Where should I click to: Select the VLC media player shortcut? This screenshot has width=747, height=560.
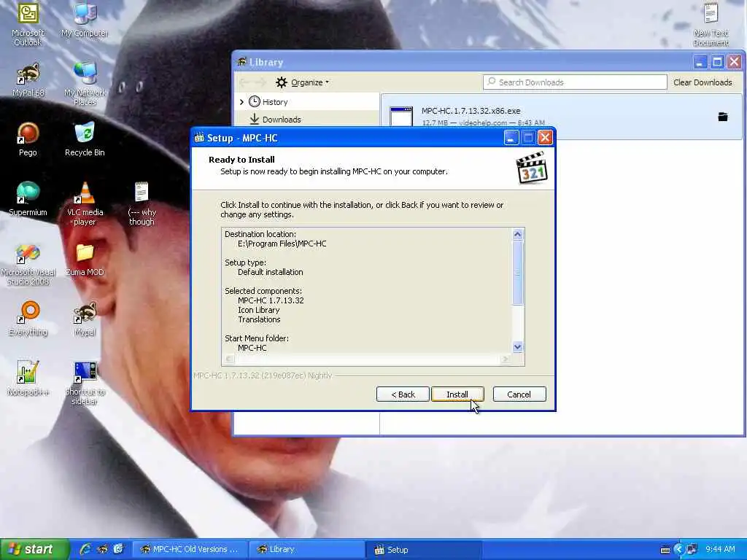click(x=85, y=204)
